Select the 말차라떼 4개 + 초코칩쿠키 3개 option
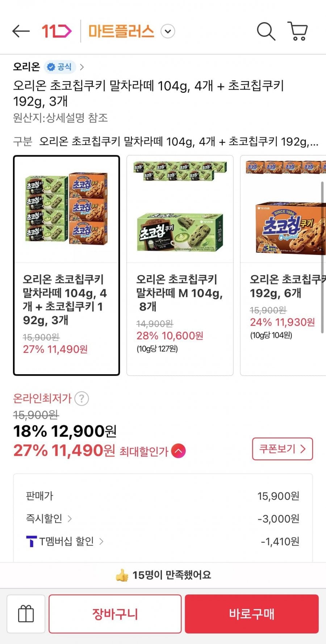Image resolution: width=326 pixels, height=644 pixels. click(x=66, y=265)
